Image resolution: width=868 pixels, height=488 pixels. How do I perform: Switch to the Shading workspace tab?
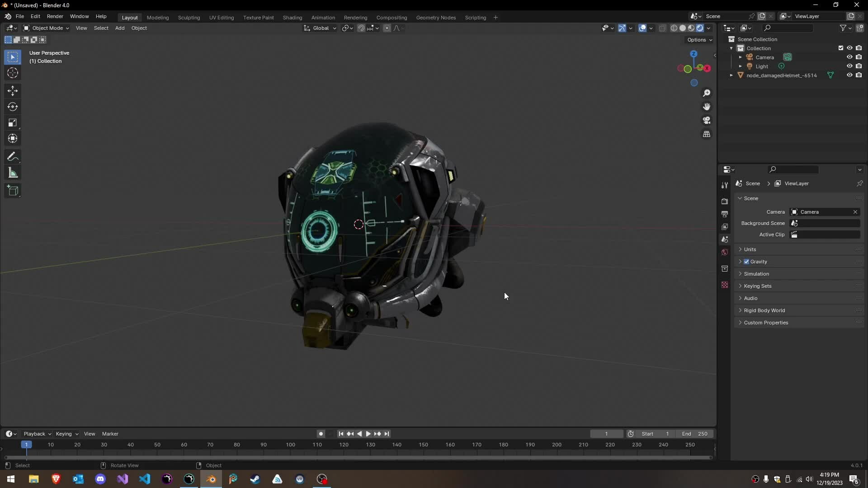tap(292, 18)
